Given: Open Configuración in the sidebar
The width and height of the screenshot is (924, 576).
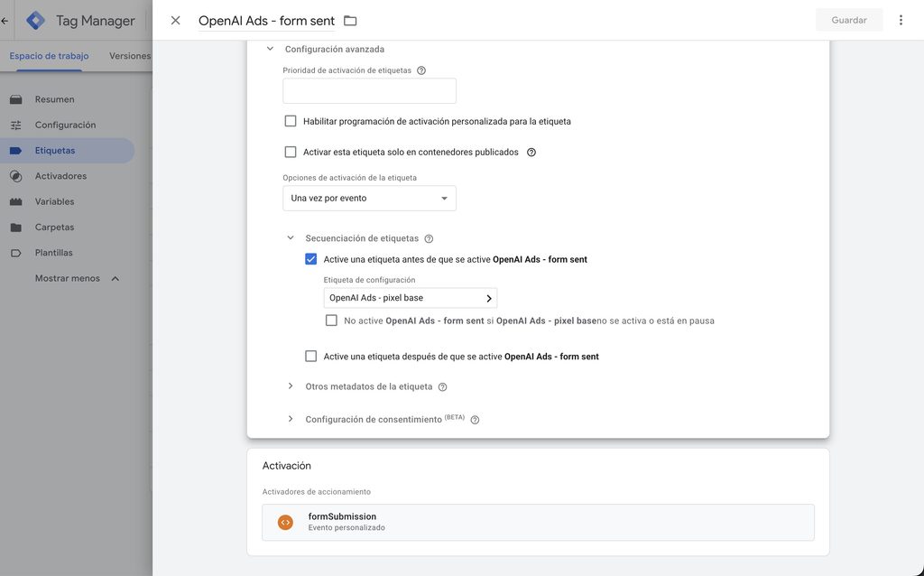Looking at the screenshot, I should point(65,125).
